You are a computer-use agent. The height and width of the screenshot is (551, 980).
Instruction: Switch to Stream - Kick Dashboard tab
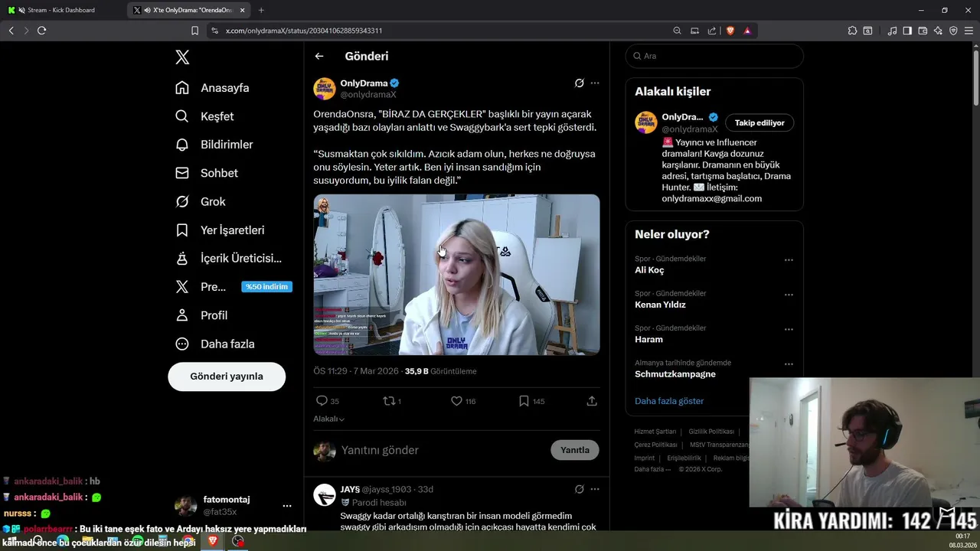(x=63, y=10)
